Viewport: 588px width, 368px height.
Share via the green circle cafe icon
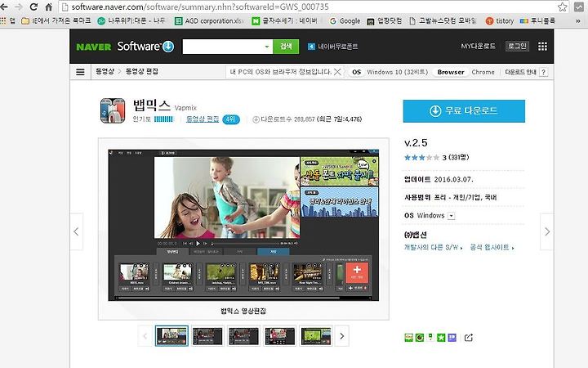point(419,338)
